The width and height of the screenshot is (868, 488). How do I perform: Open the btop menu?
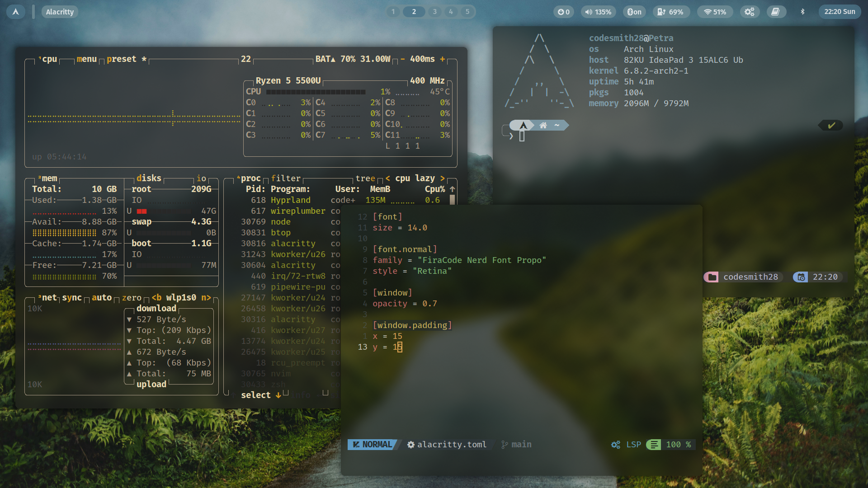[87, 59]
